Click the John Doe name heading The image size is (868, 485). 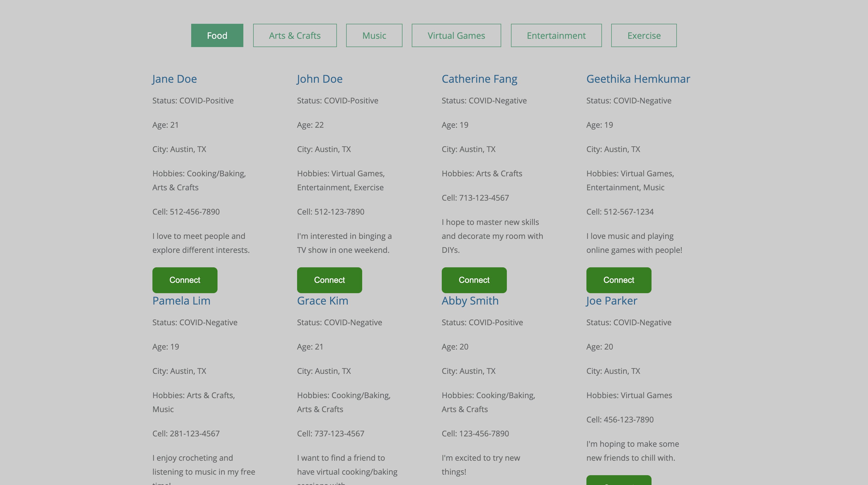pos(320,79)
